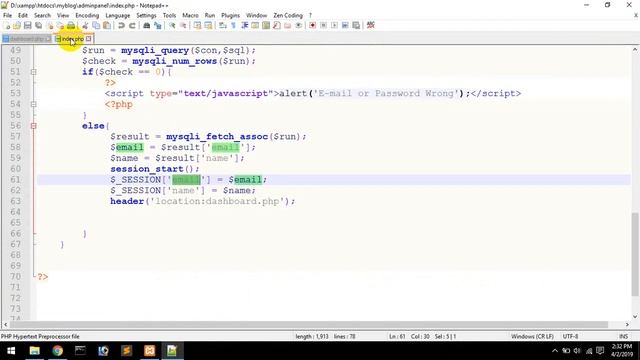Image resolution: width=640 pixels, height=360 pixels.
Task: Print the document using the Print icon
Action: (x=71, y=25)
